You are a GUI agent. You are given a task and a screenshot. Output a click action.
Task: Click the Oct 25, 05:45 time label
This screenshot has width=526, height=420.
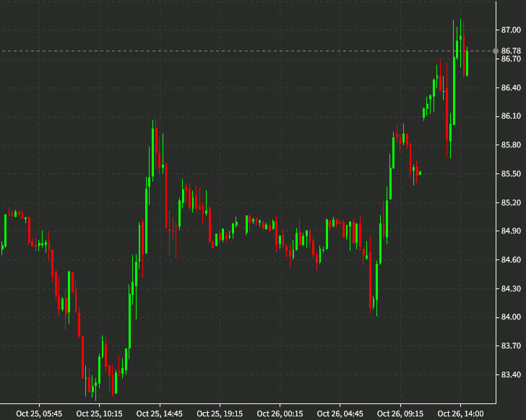[x=39, y=413]
